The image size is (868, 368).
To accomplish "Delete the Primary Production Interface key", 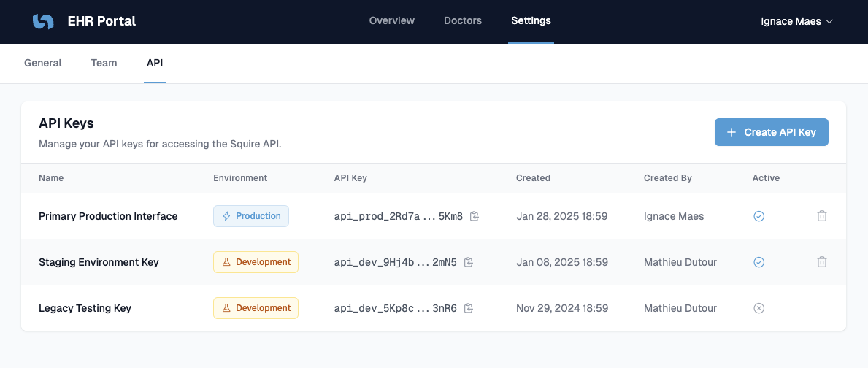I will [x=821, y=216].
